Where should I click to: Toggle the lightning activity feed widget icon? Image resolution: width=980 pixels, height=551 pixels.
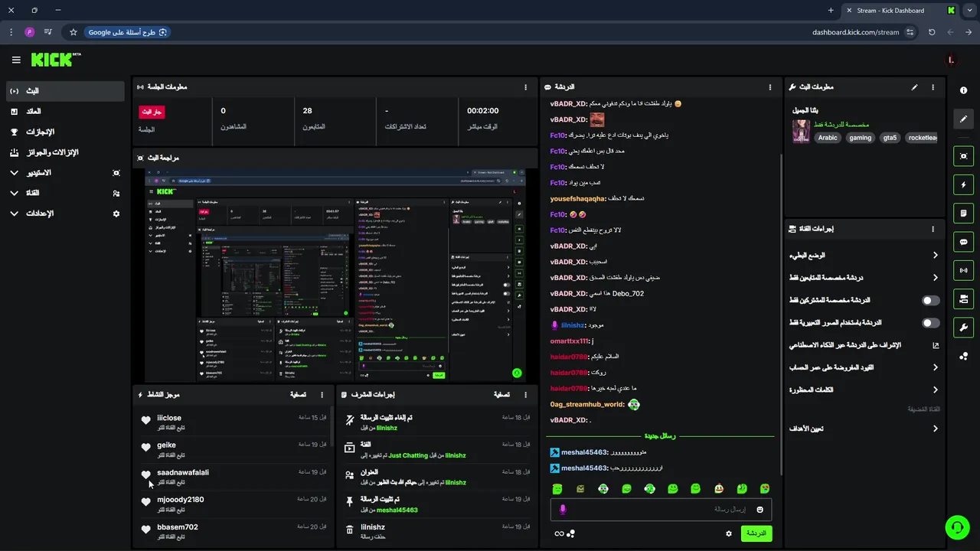[x=963, y=184]
